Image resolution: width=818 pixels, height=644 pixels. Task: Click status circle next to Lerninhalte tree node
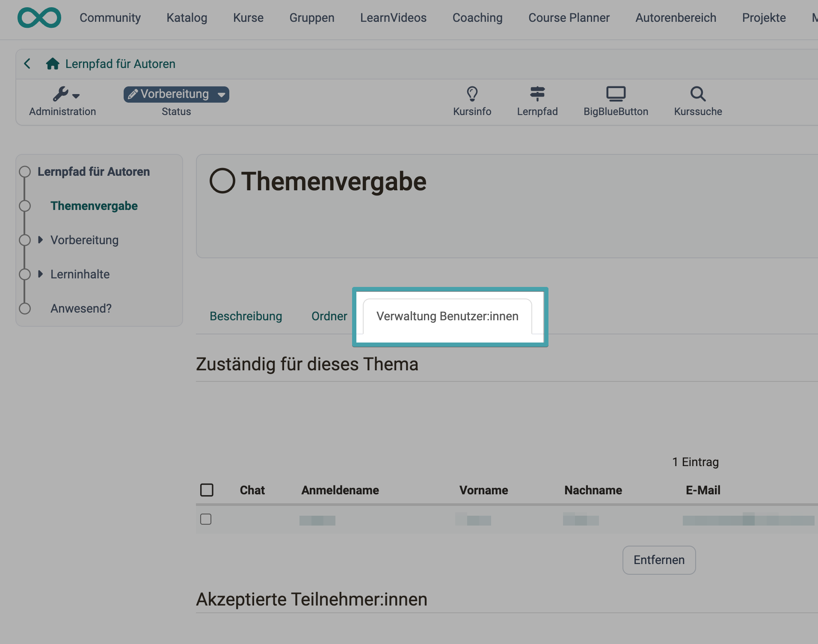tap(25, 274)
